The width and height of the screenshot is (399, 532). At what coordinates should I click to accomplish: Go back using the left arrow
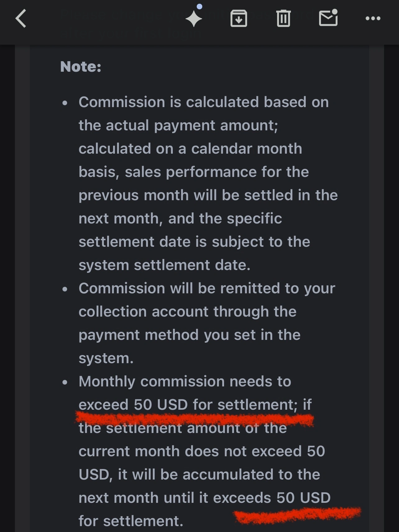(x=21, y=19)
